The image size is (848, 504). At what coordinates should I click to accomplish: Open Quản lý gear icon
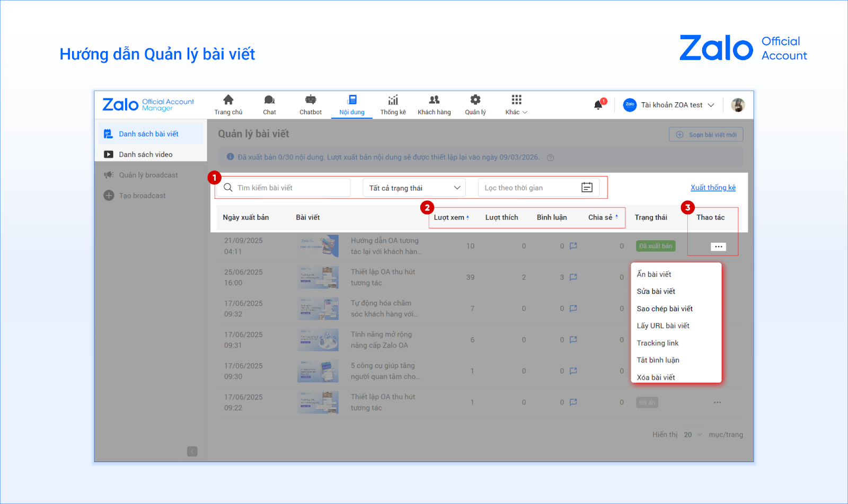(x=475, y=100)
